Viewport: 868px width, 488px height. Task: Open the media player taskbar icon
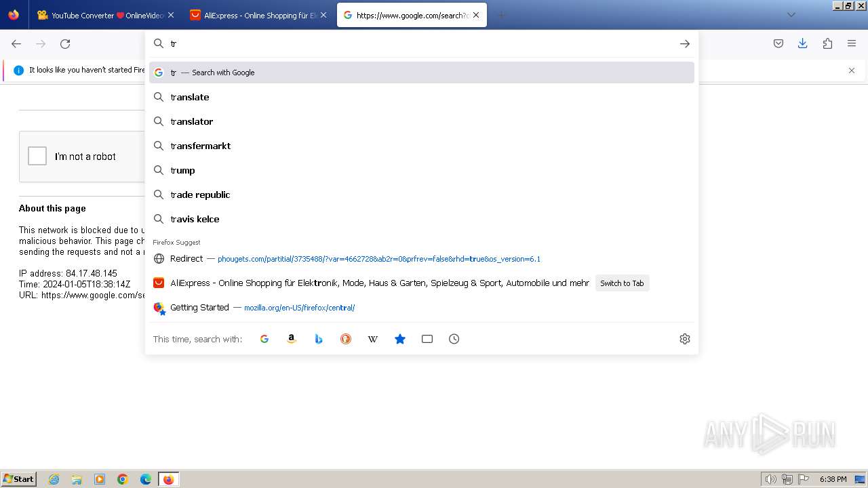click(x=100, y=479)
